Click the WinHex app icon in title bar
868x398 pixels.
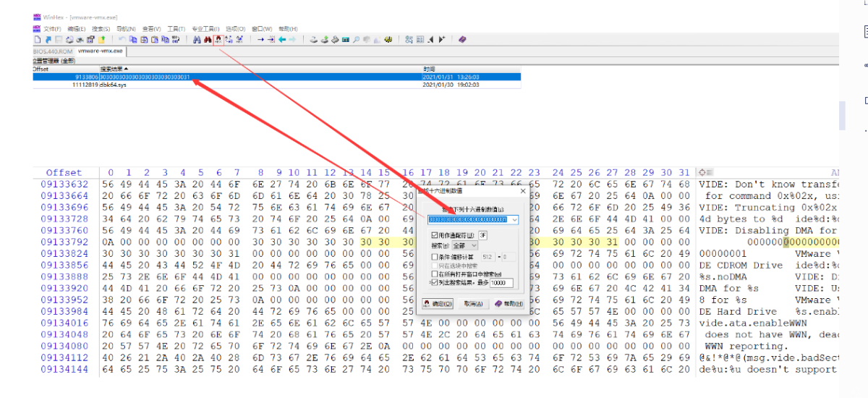[36, 17]
